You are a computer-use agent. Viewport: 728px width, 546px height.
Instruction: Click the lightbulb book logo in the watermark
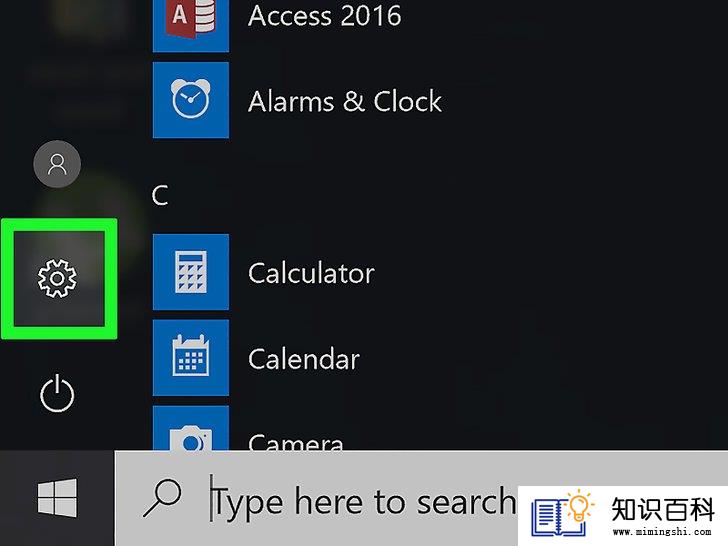point(562,514)
